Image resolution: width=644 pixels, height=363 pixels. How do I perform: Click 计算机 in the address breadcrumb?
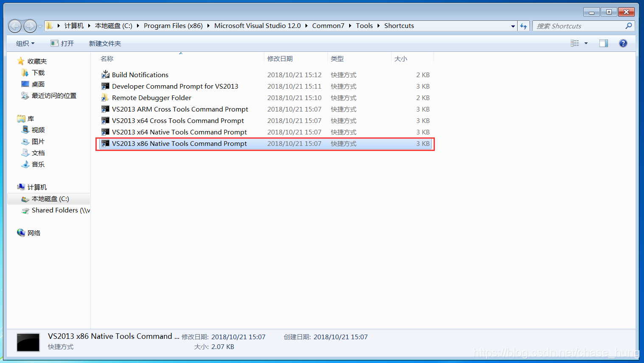pyautogui.click(x=74, y=26)
